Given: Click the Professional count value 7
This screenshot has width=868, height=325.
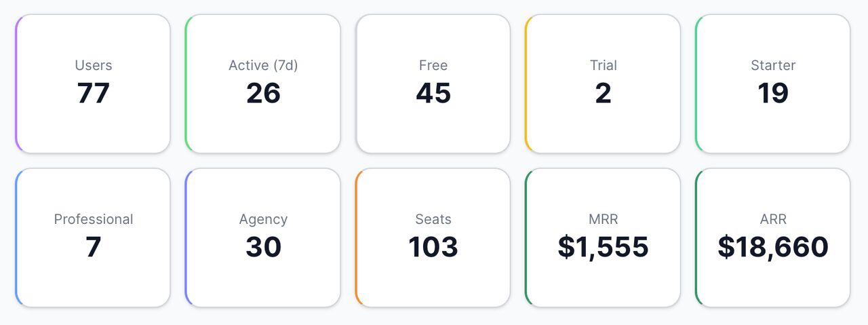Looking at the screenshot, I should [93, 247].
